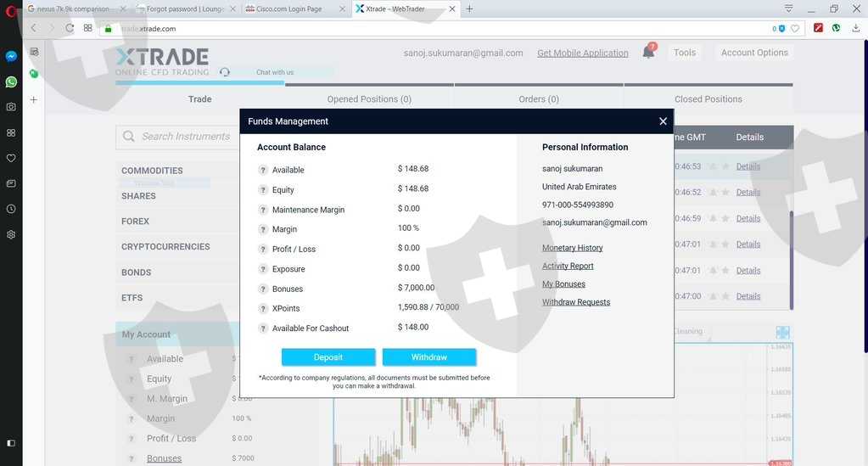Expand the COMMODITIES category
Viewport: 868px width, 466px height.
click(x=152, y=171)
